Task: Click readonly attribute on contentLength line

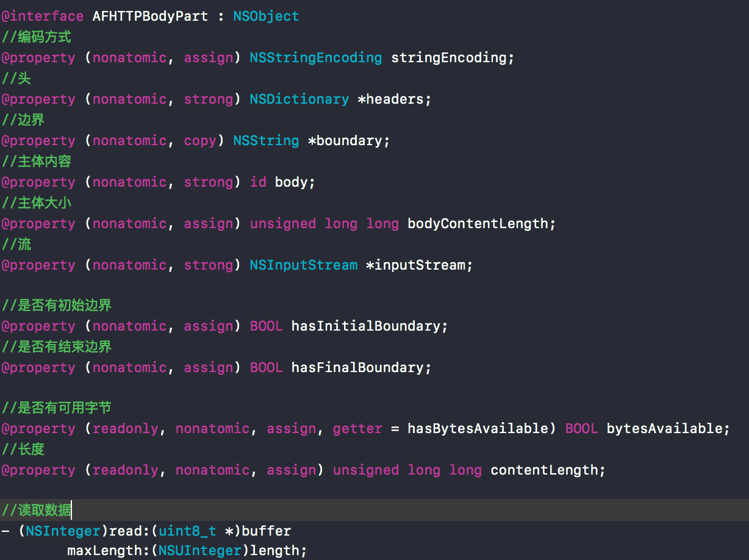Action: [x=125, y=470]
